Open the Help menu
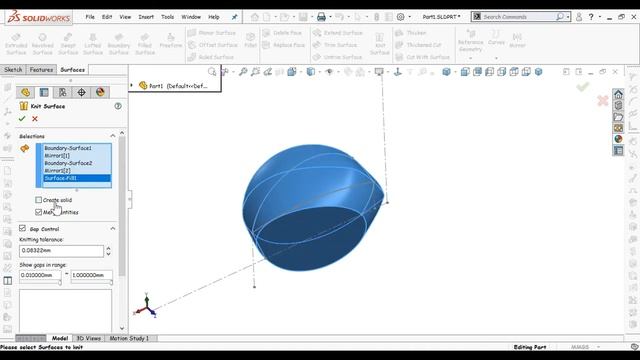Viewport: 640px width, 360px height. click(x=214, y=17)
